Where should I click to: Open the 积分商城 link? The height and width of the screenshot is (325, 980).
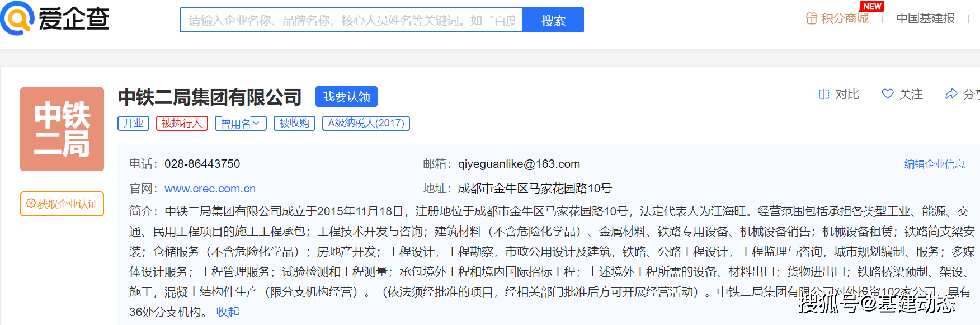click(x=845, y=18)
